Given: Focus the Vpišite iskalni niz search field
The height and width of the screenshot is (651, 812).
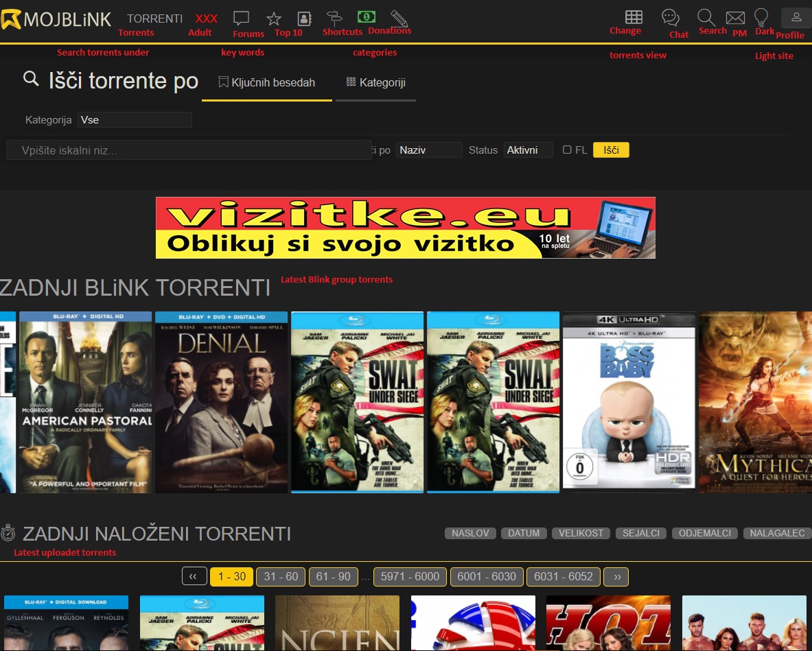Looking at the screenshot, I should pyautogui.click(x=189, y=150).
